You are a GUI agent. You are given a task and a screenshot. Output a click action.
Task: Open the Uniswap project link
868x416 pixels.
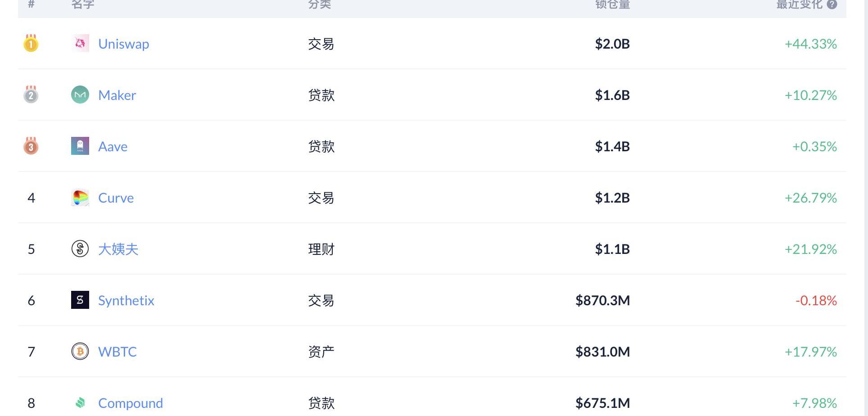123,44
